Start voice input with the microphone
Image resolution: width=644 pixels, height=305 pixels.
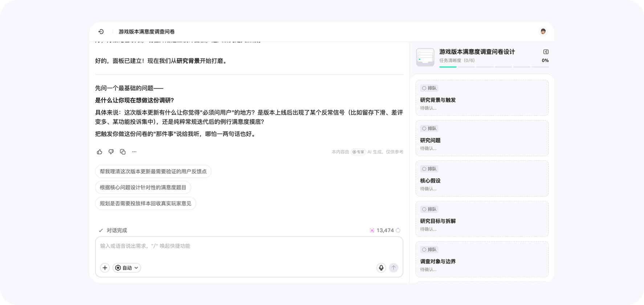(381, 268)
